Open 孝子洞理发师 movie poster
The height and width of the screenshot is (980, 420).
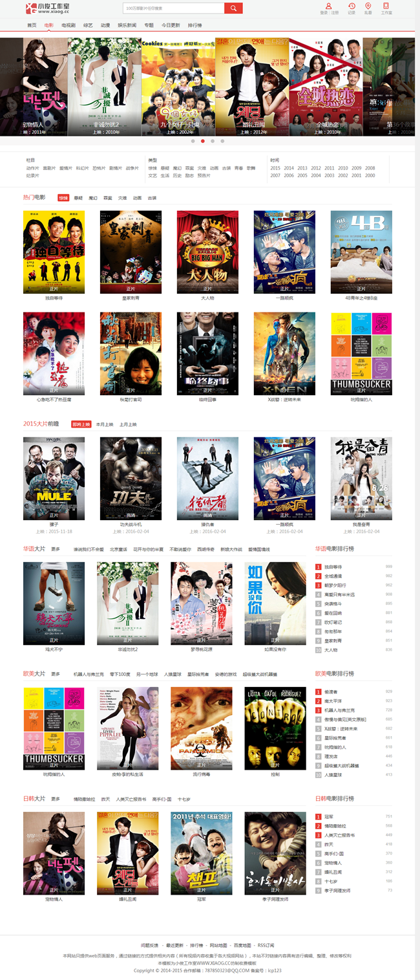coord(275,853)
